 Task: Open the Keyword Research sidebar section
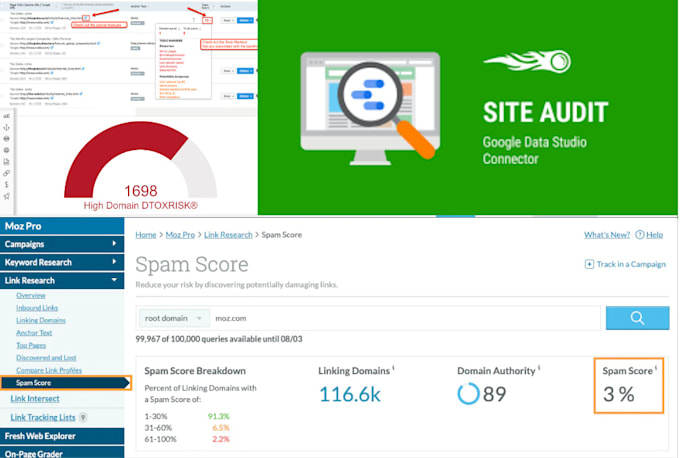62,262
